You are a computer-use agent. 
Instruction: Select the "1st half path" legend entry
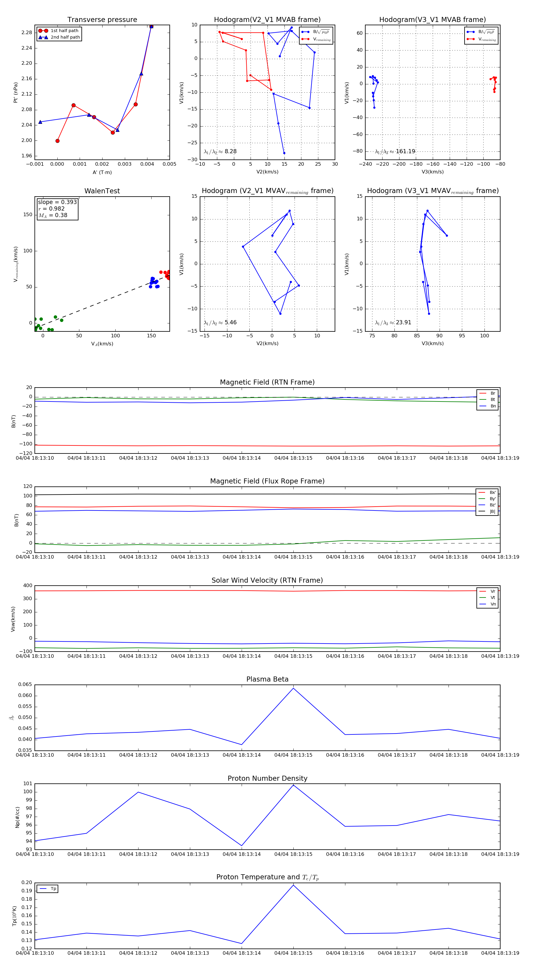[x=59, y=31]
